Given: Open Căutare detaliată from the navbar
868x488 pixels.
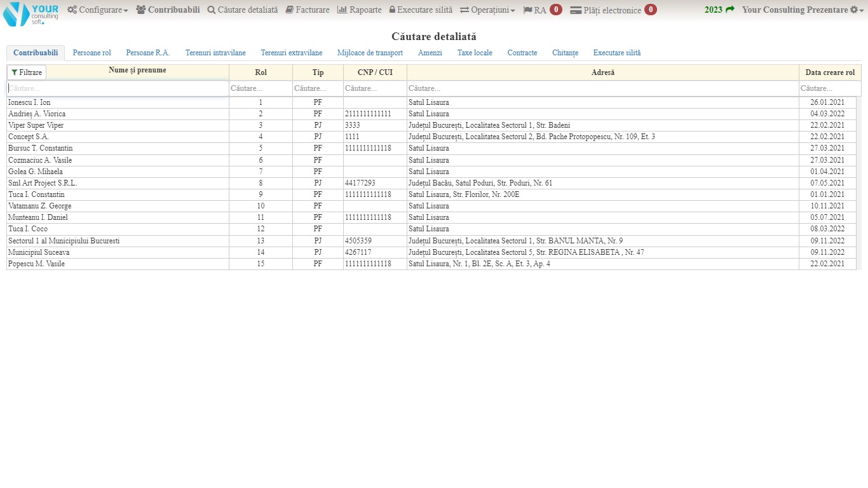Looking at the screenshot, I should (x=243, y=10).
